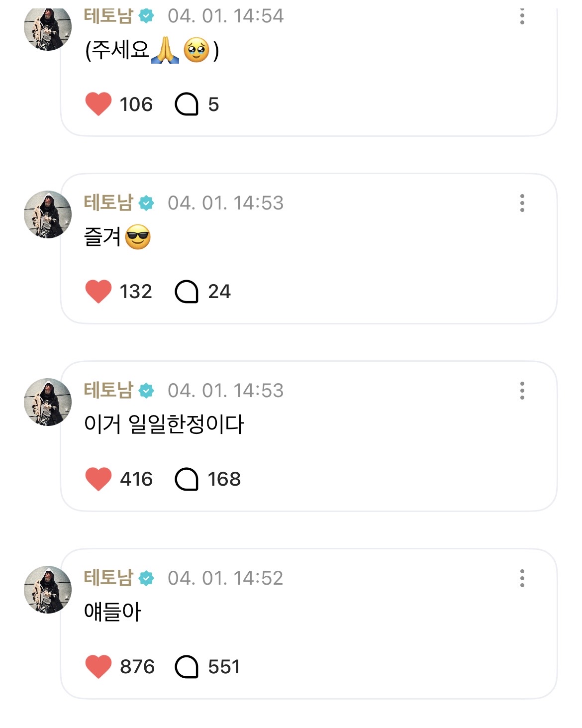Open the 이거 일일한정이다 post text
This screenshot has height=728, width=582.
pos(164,424)
